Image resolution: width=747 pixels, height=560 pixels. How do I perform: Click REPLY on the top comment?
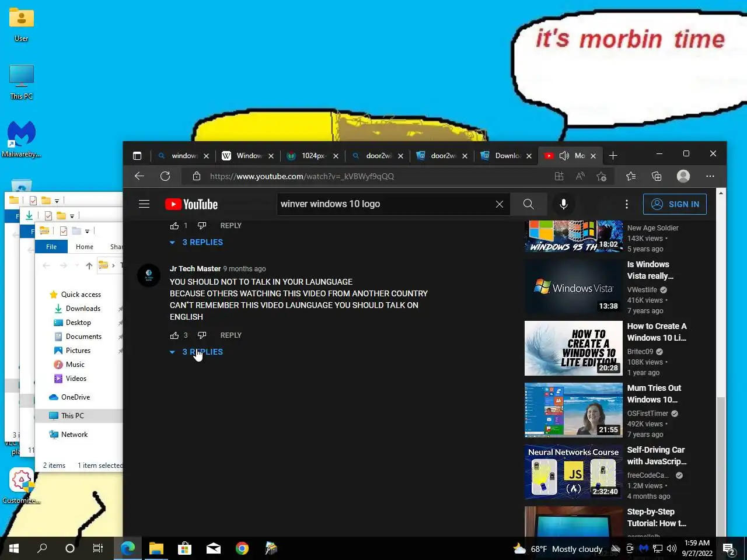tap(231, 226)
